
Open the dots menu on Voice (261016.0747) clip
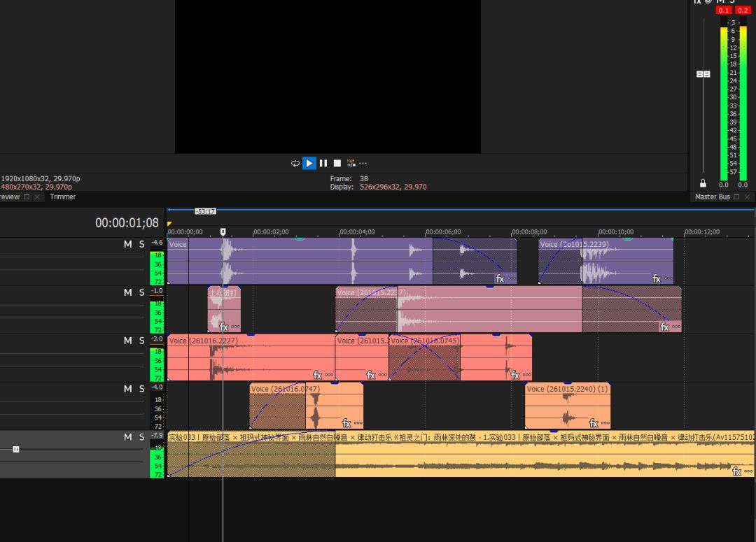pyautogui.click(x=358, y=423)
